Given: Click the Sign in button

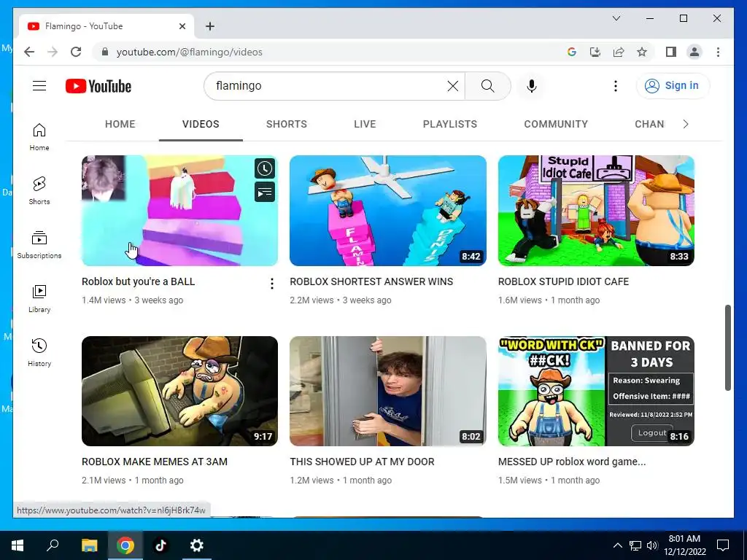Looking at the screenshot, I should click(672, 86).
